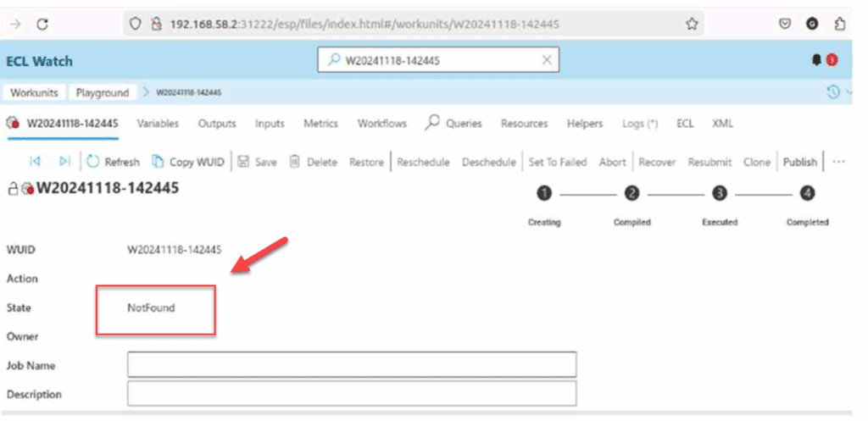Click the browser reload icon
This screenshot has height=421, width=868.
(x=42, y=25)
